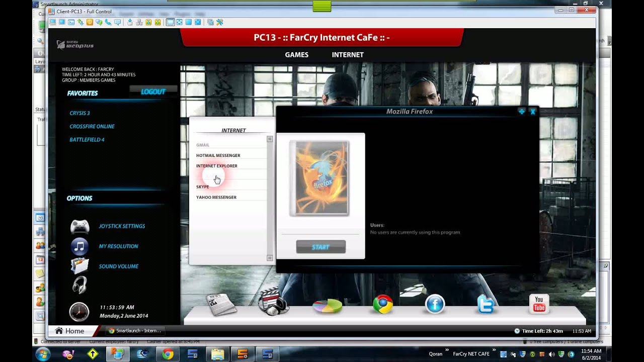Open CROSSFIRE ONLINE from favorites

tap(92, 126)
